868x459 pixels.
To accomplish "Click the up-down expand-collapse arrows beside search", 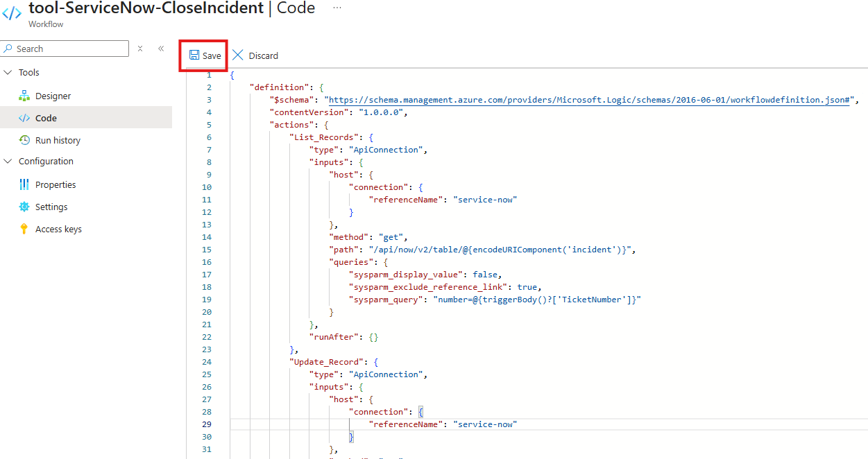I will [x=140, y=49].
